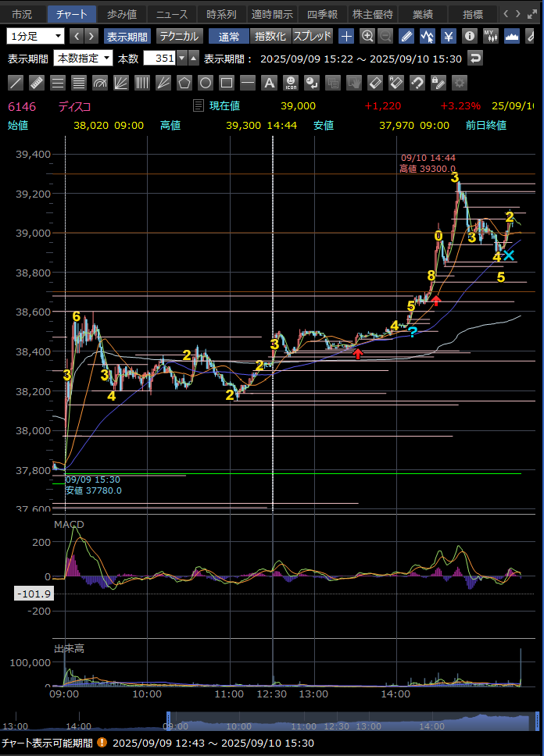Select the Fibonacci retracement lines tool

(x=58, y=83)
